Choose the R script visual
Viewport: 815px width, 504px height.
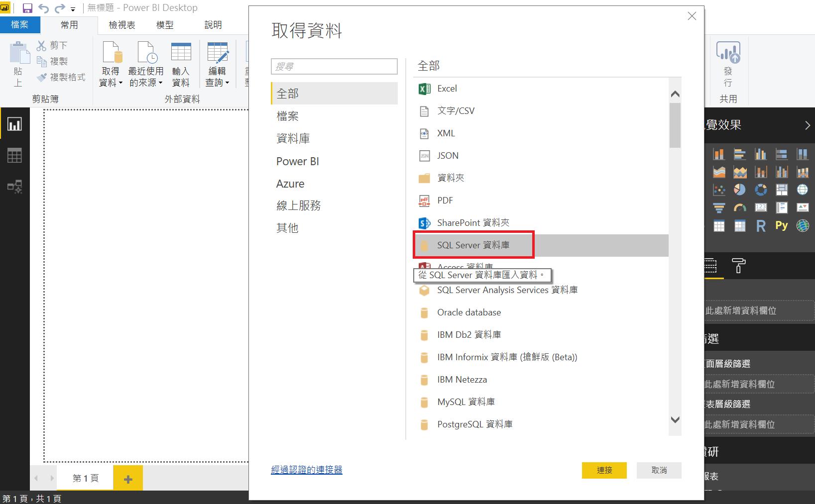pos(761,226)
